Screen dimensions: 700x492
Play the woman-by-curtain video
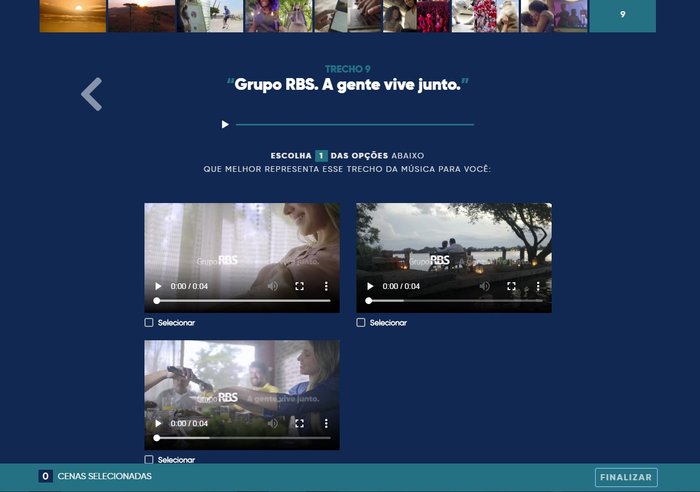tap(158, 286)
